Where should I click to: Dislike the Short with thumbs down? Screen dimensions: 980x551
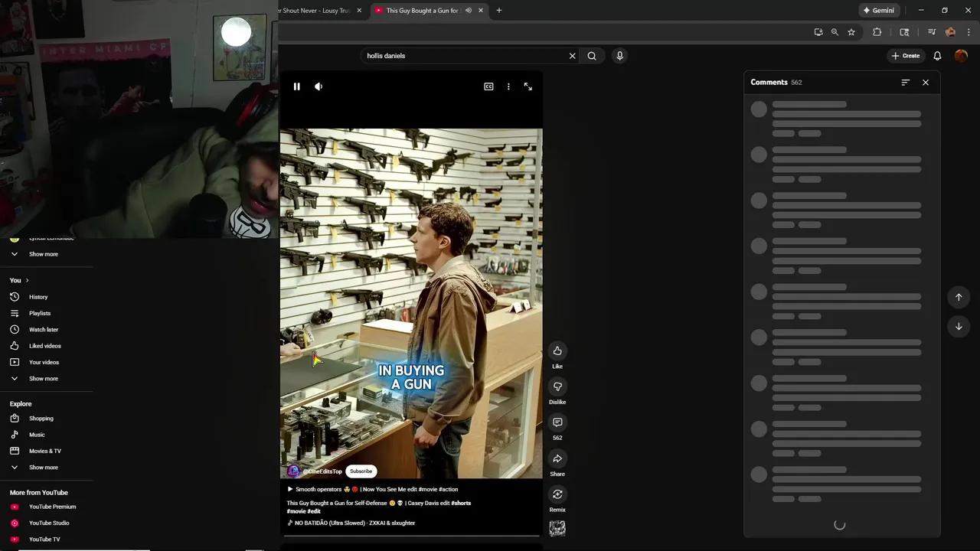coord(557,386)
